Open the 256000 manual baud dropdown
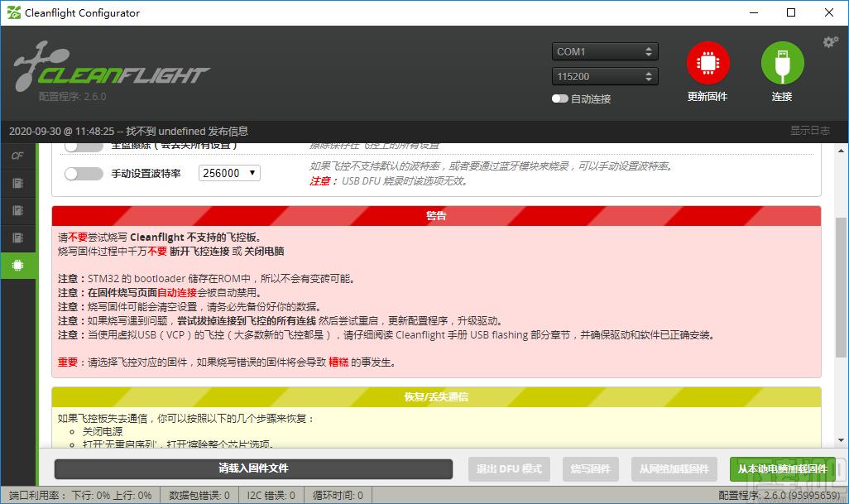The image size is (849, 504). click(x=229, y=173)
